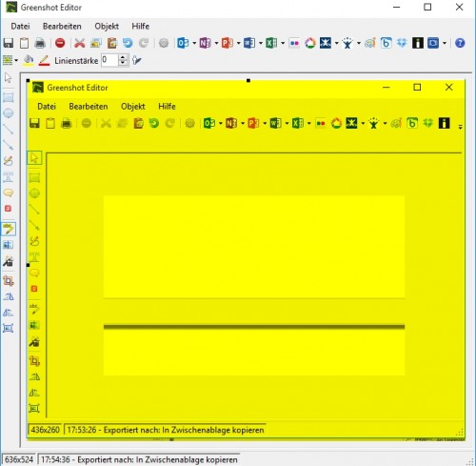The width and height of the screenshot is (476, 466).
Task: Select the speech bubble tool
Action: tap(9, 192)
